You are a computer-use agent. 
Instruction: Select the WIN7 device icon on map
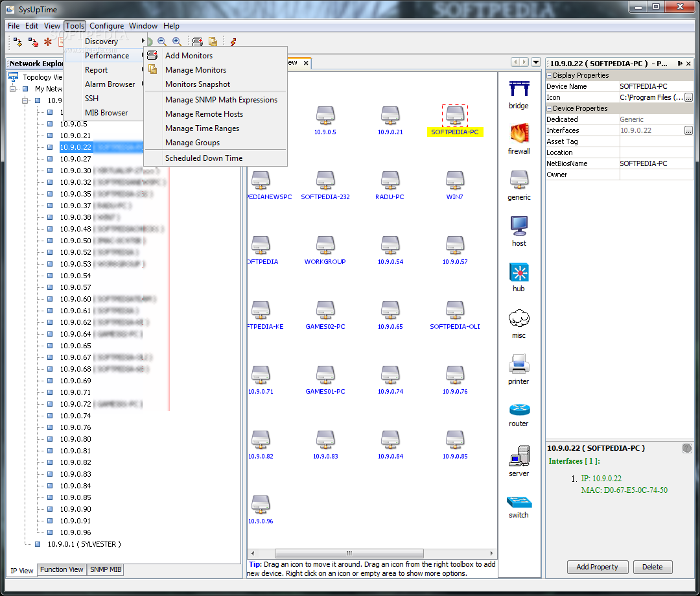click(455, 180)
